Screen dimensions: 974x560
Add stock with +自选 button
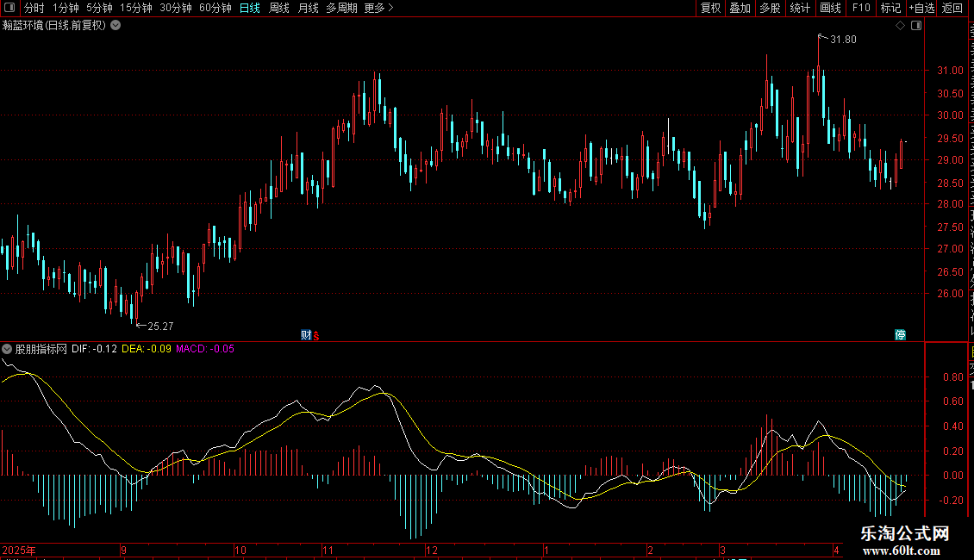(921, 8)
